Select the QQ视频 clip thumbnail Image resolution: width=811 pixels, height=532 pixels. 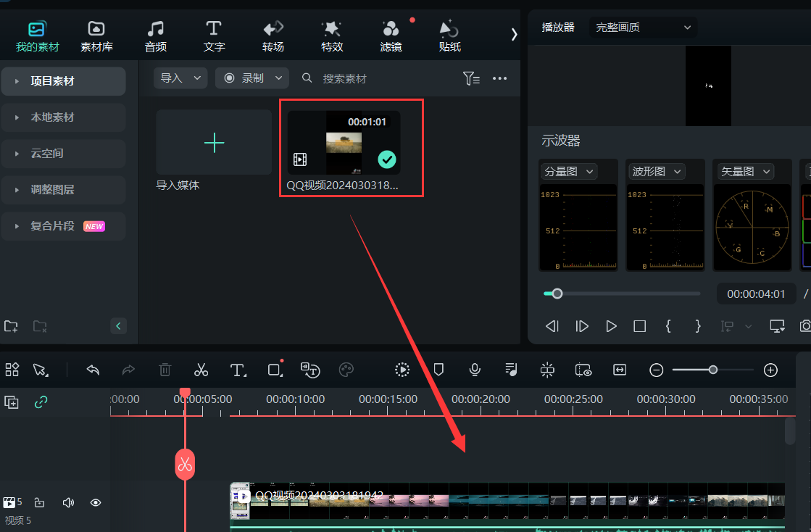(x=344, y=143)
